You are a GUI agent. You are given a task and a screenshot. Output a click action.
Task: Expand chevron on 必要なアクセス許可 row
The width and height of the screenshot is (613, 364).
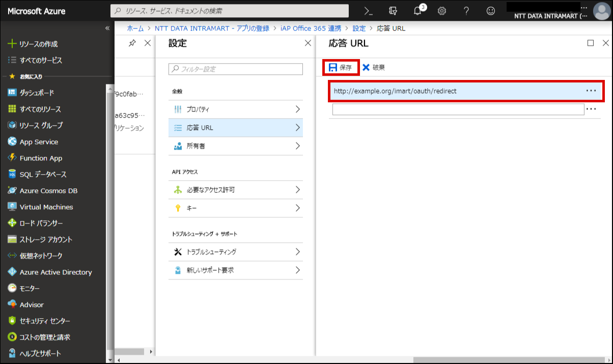(297, 189)
